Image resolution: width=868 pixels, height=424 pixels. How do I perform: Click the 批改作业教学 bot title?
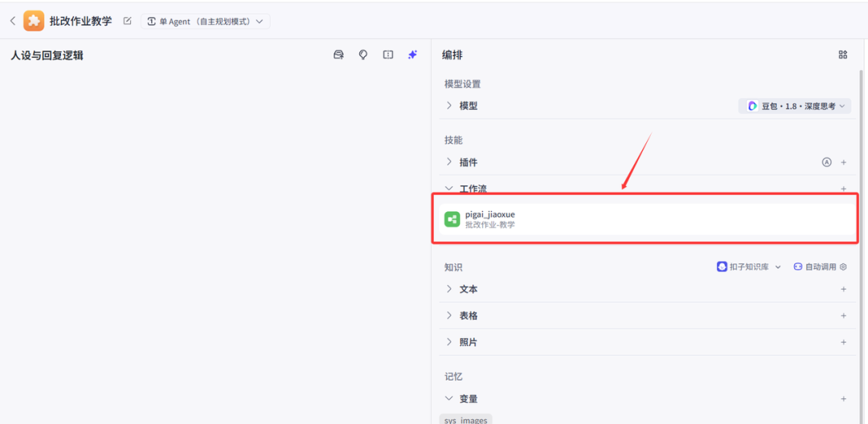click(x=80, y=21)
